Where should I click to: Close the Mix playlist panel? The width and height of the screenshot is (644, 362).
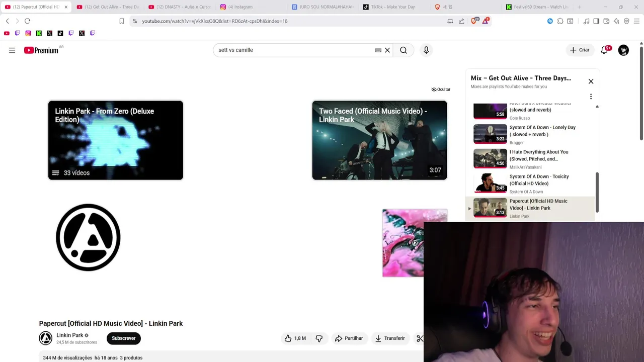591,81
